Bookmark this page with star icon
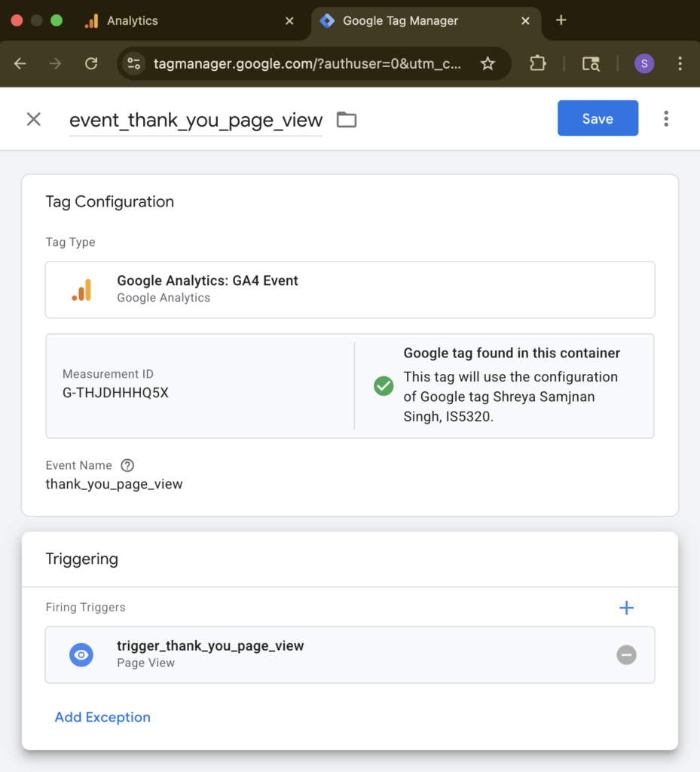The image size is (700, 772). click(x=488, y=64)
